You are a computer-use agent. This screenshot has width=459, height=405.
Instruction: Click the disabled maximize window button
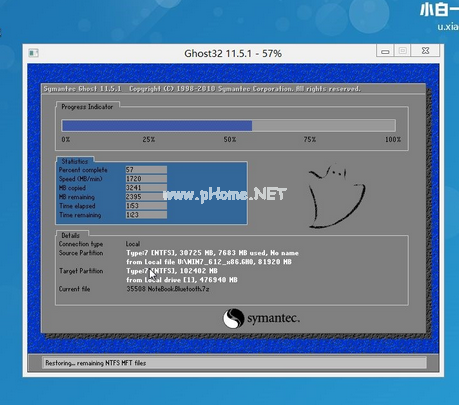click(403, 51)
